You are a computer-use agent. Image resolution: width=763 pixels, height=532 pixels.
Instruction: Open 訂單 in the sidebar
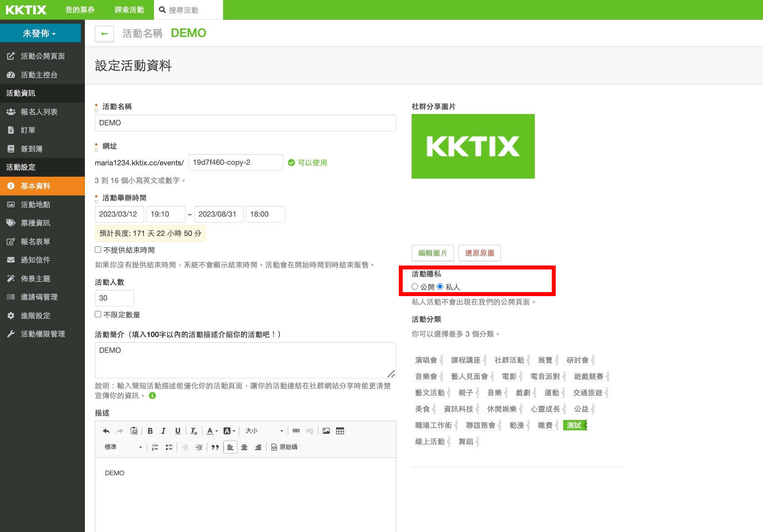click(x=42, y=130)
